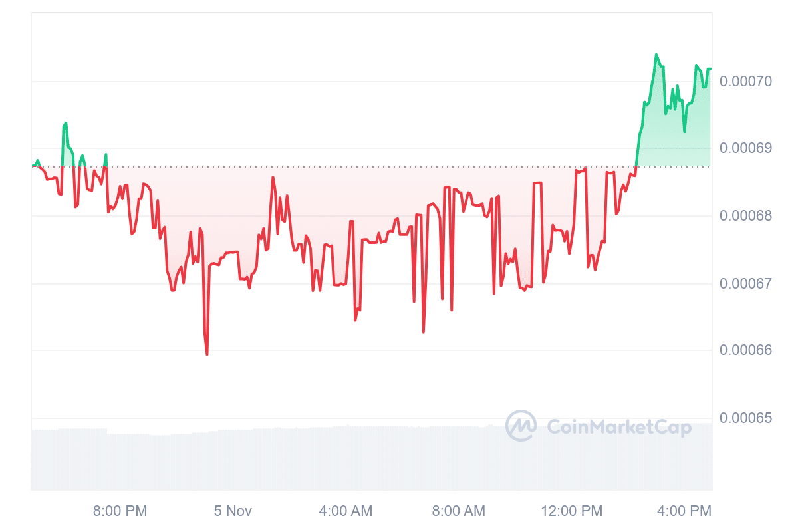Click the highest green peak of the chart
The width and height of the screenshot is (798, 532).
656,55
